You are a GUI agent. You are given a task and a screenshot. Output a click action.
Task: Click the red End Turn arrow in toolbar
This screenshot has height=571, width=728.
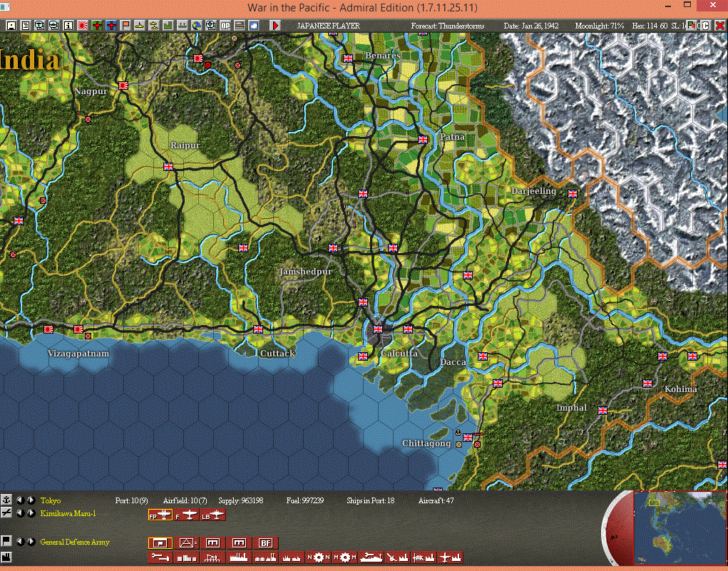[x=275, y=26]
